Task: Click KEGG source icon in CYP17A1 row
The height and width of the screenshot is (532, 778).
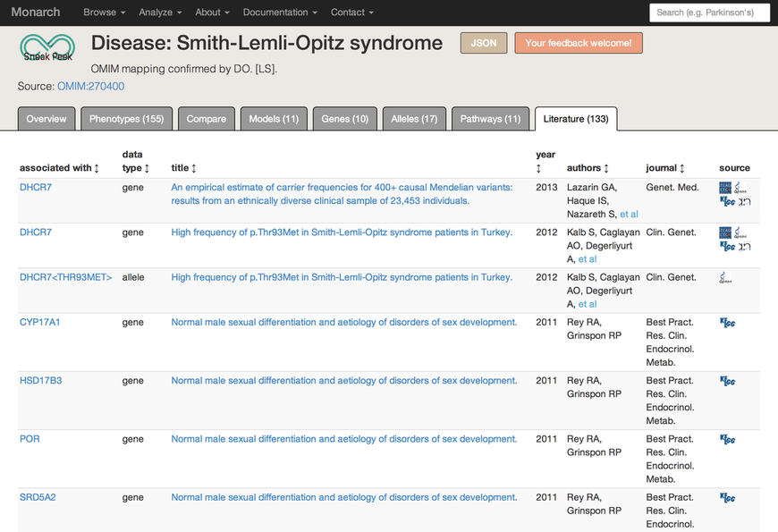Action: 727,323
